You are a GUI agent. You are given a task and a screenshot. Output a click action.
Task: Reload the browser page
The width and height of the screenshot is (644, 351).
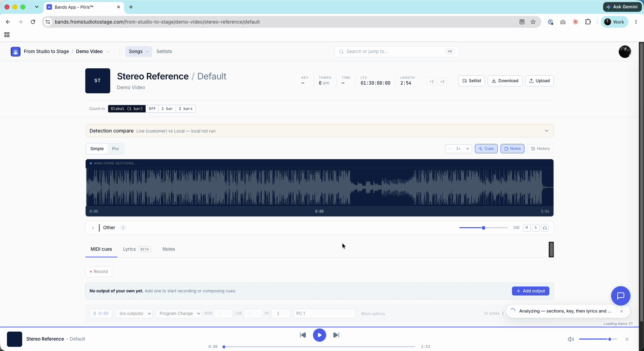click(33, 22)
